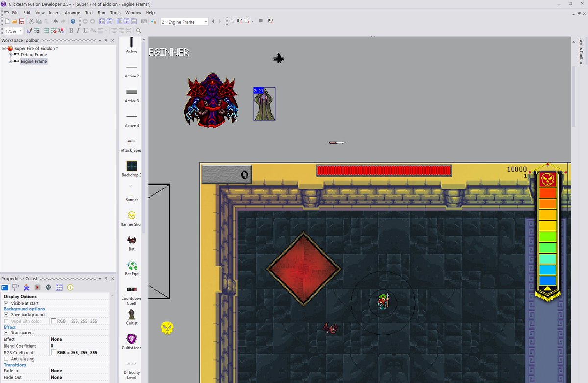Create a new application with New icon

tap(7, 21)
